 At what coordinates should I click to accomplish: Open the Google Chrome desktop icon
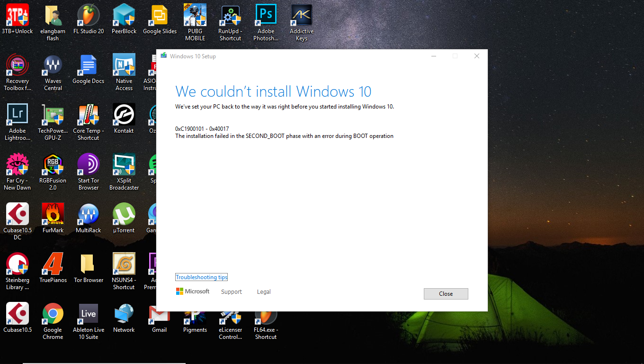pyautogui.click(x=53, y=321)
